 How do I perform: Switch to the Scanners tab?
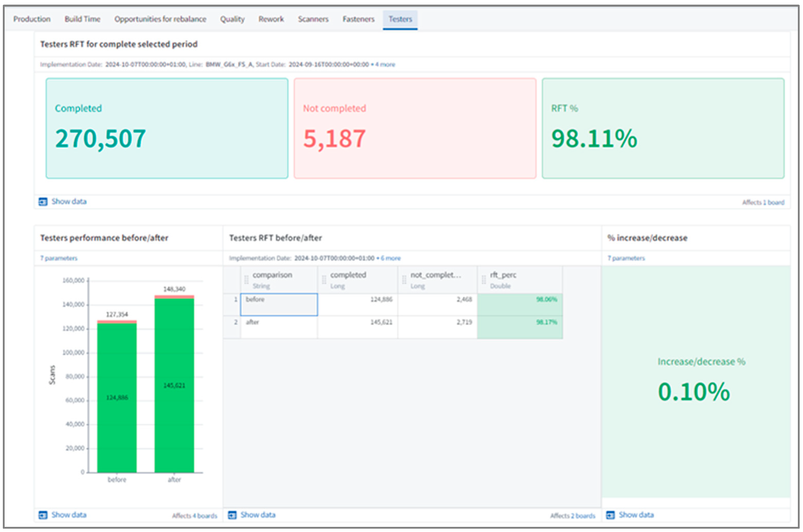click(313, 19)
